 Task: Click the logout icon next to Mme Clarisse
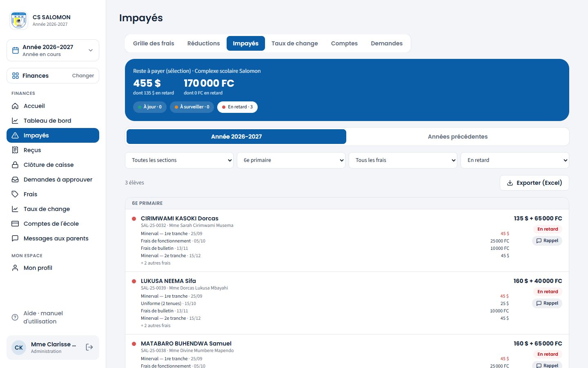89,347
